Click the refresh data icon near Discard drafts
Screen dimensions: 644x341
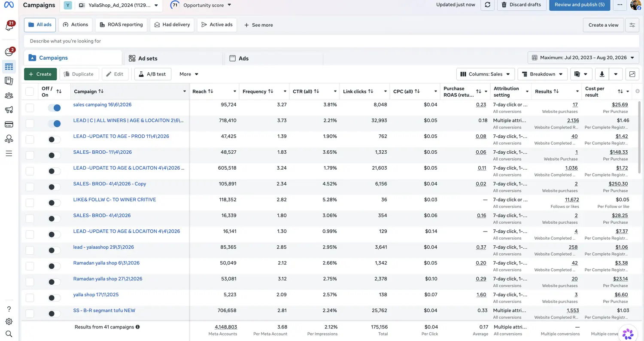487,5
